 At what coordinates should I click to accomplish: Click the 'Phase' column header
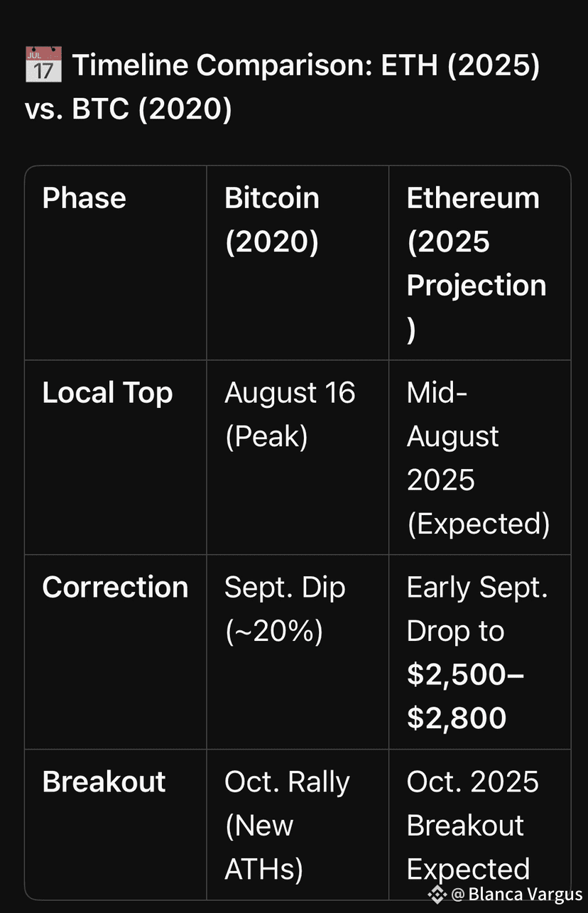click(x=84, y=198)
